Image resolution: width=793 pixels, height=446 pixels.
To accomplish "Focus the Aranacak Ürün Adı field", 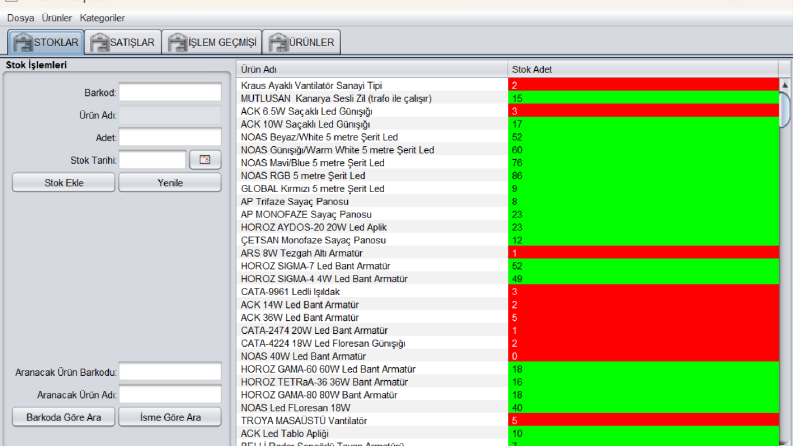I will [x=170, y=394].
